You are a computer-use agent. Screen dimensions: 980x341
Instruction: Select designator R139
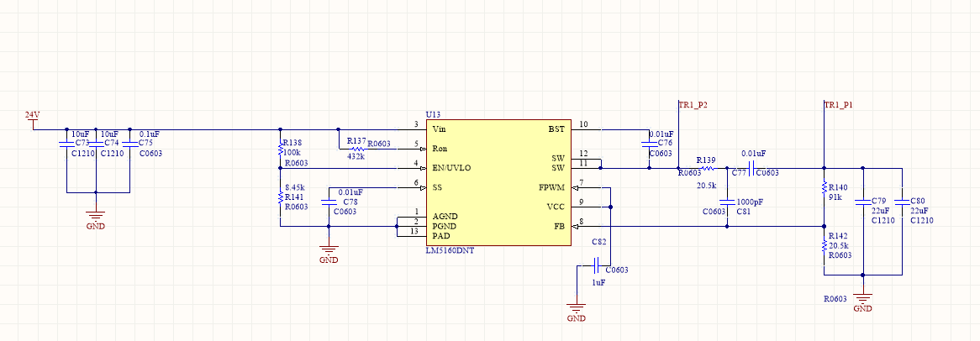(x=706, y=160)
